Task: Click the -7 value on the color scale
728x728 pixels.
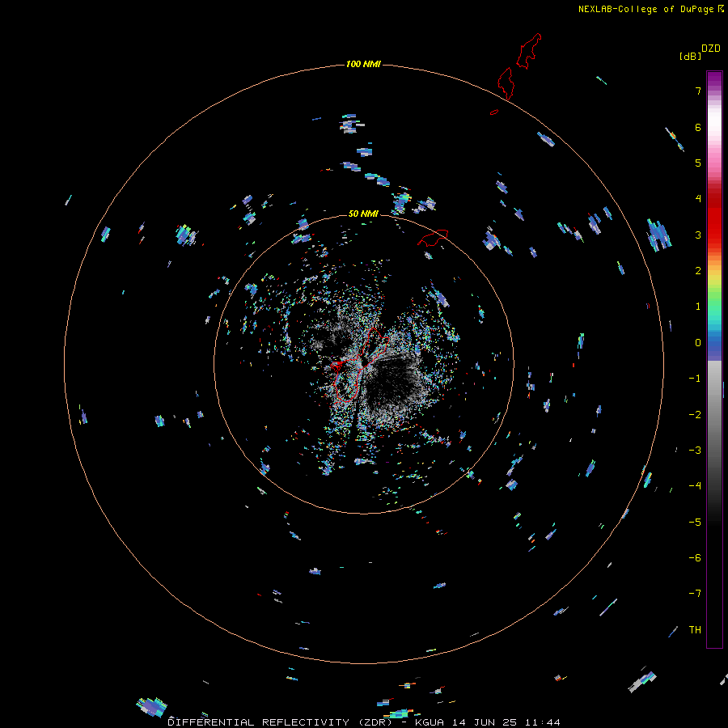Action: pyautogui.click(x=695, y=594)
